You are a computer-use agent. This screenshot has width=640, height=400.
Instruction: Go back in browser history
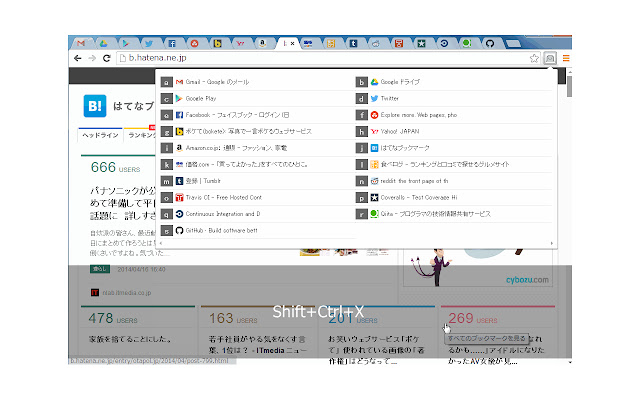click(x=78, y=58)
